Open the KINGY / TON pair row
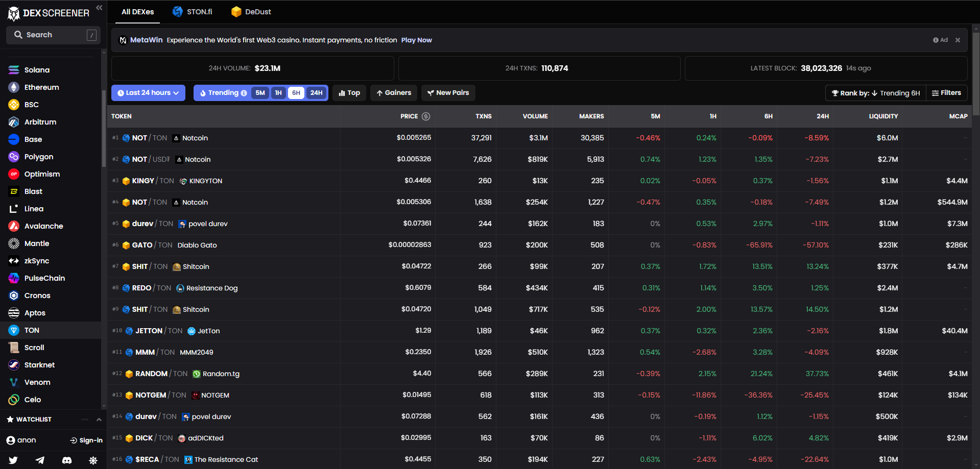Viewport: 980px width, 469px height. coord(539,181)
